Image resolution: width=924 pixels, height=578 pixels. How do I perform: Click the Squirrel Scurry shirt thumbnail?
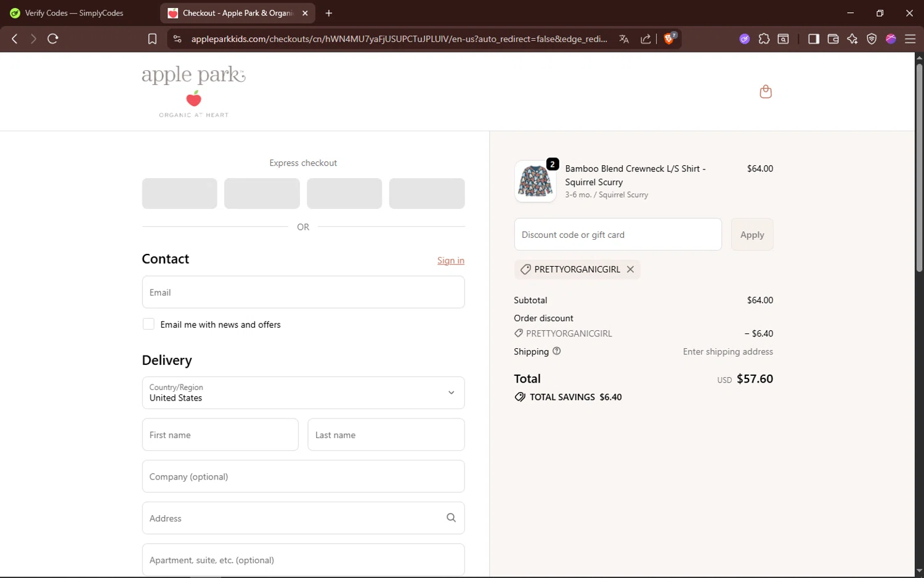pyautogui.click(x=535, y=181)
